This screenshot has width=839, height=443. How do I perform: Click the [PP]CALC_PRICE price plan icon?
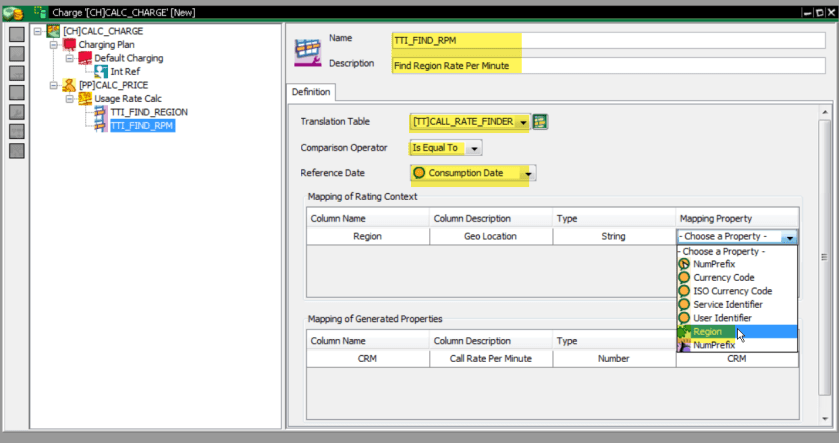click(68, 86)
